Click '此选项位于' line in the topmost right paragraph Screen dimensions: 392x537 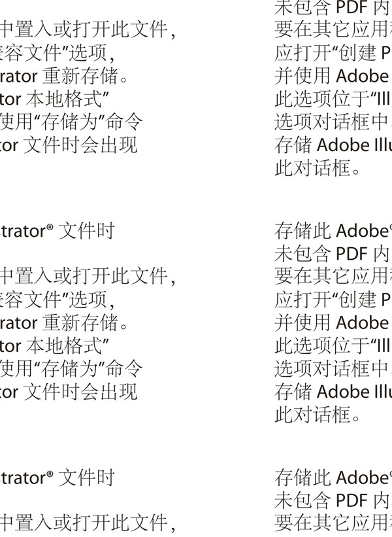(333, 99)
